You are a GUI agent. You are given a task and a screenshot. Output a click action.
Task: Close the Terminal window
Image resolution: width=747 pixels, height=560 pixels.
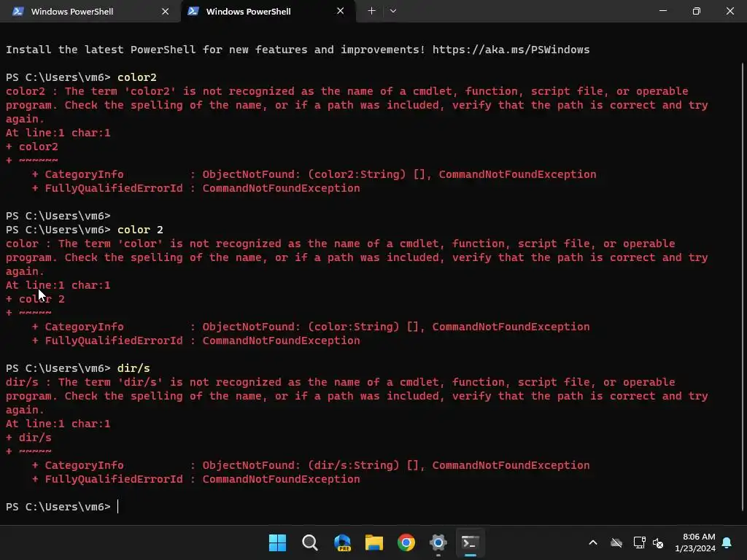click(729, 11)
